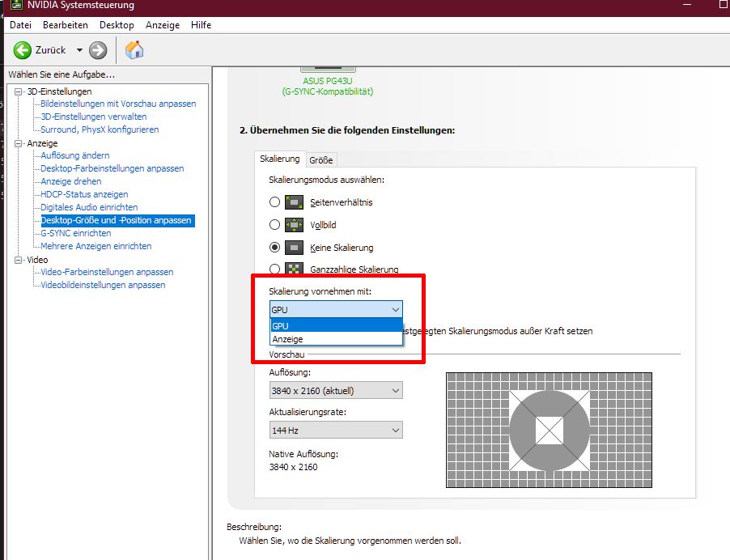Open the Datei menu
Image resolution: width=730 pixels, height=560 pixels.
coord(20,25)
